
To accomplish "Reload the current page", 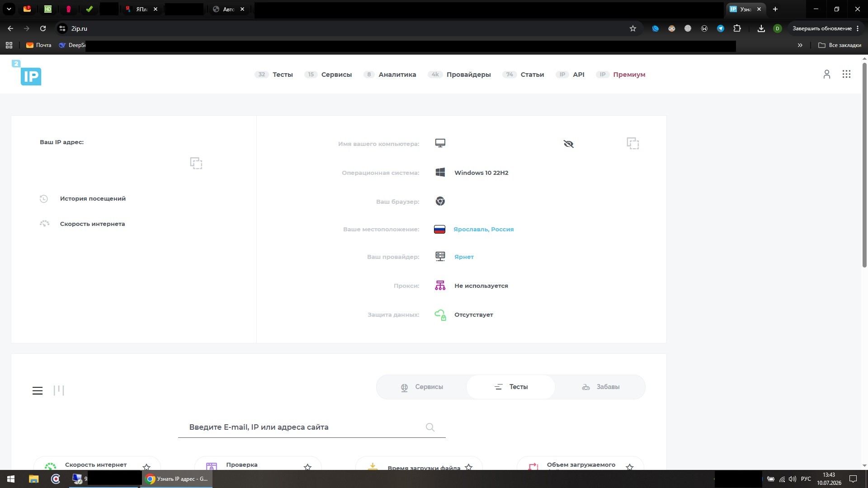I will tap(43, 28).
